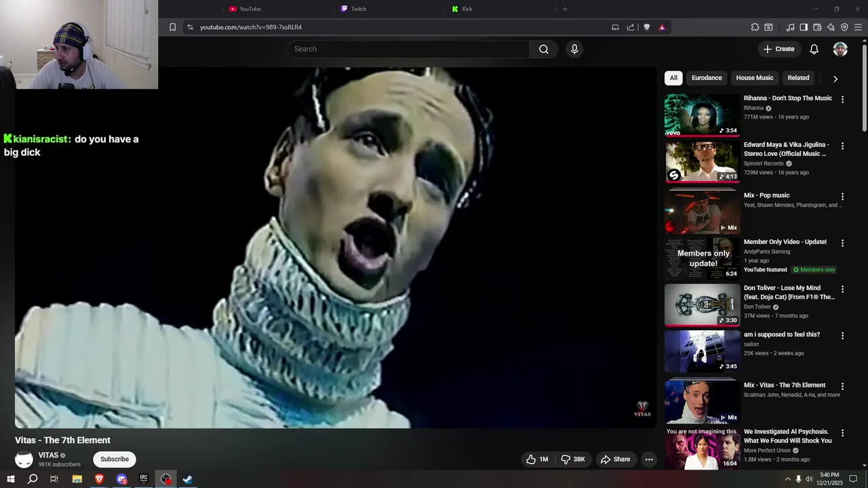
Task: Open options for Member Only Video - Update!
Action: [x=842, y=243]
